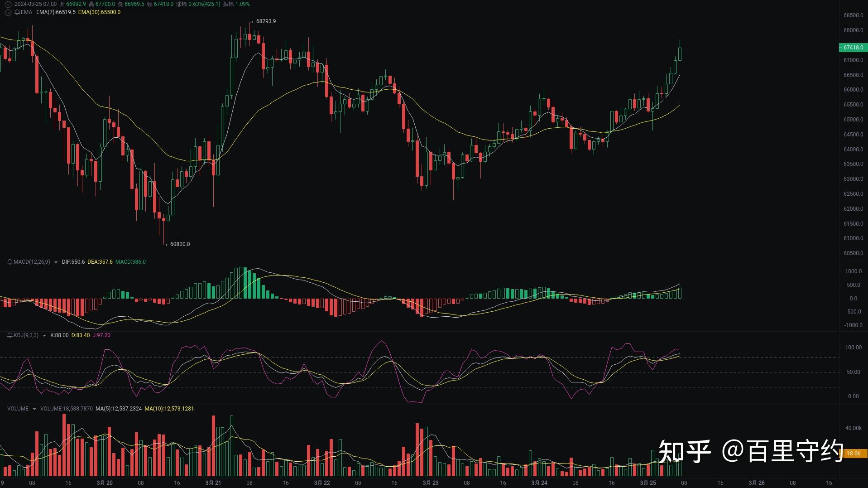Click the 3月 21 date label

213,483
